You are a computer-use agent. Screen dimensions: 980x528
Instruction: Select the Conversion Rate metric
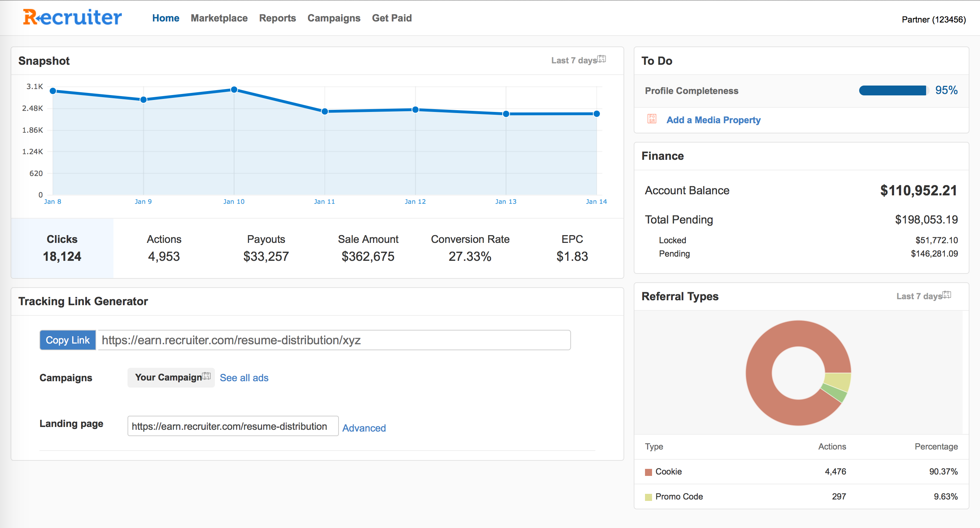pyautogui.click(x=470, y=248)
